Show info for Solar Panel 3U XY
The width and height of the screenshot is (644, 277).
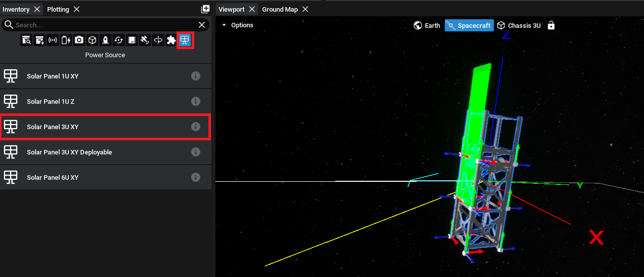coord(196,127)
